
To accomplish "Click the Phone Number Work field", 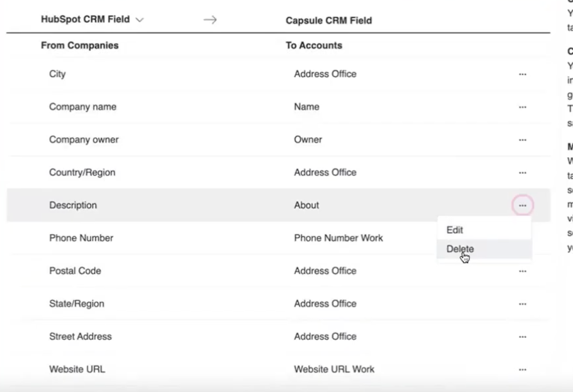I will (338, 238).
